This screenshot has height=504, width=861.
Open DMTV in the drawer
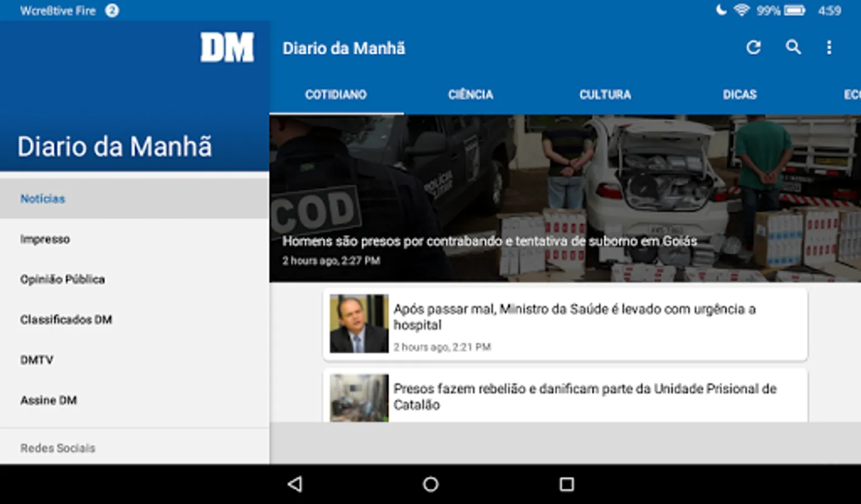[x=135, y=360]
